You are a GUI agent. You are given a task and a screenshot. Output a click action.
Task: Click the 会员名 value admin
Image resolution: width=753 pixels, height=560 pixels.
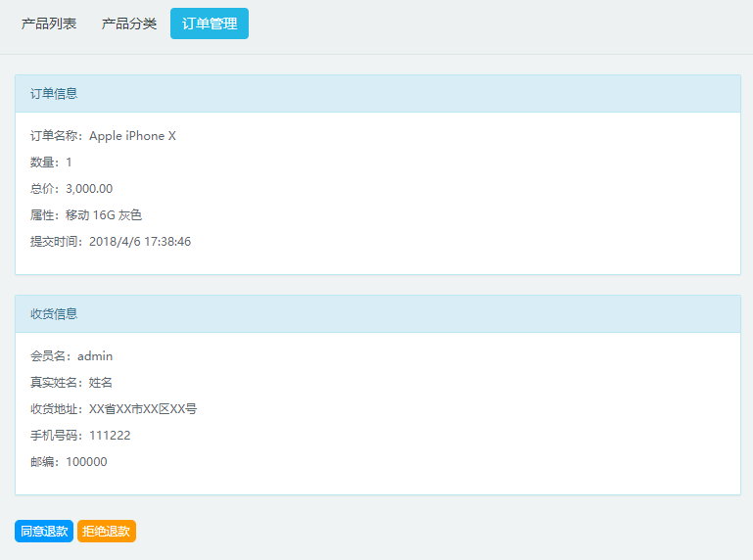coord(95,356)
